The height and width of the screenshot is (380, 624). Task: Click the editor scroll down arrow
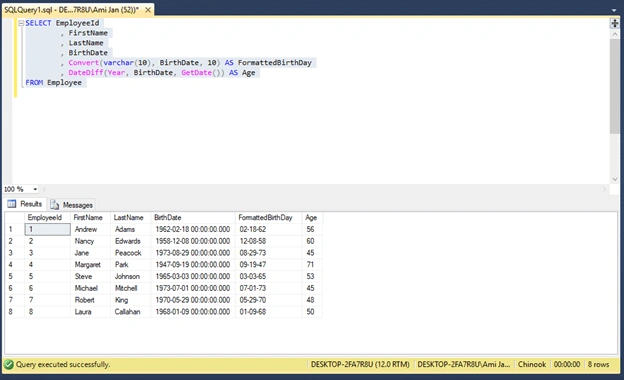point(614,179)
